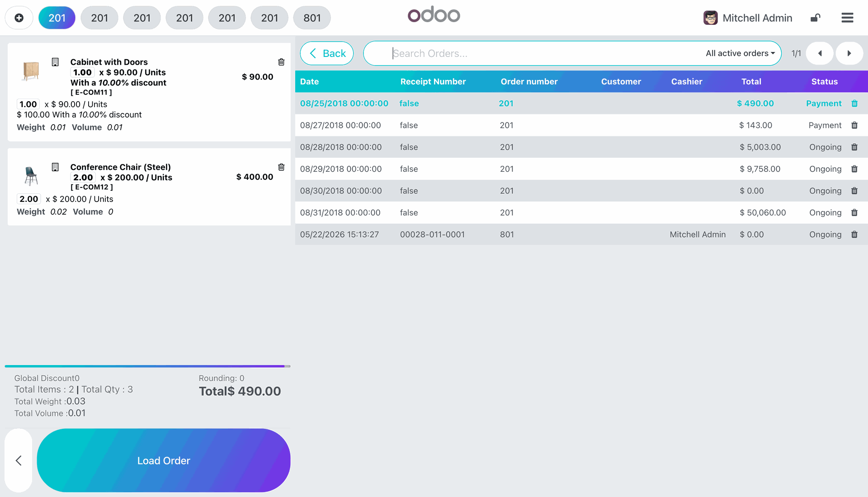
Task: Go to next page of orders
Action: click(x=849, y=53)
